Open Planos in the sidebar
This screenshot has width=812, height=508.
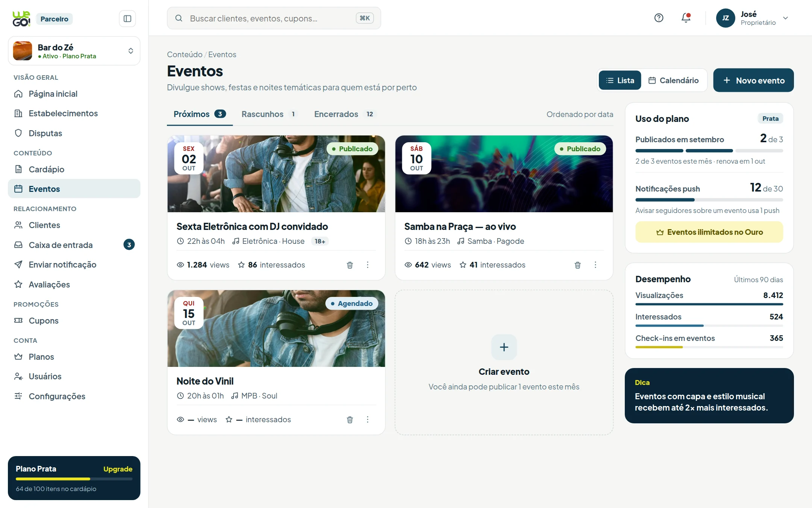[74, 357]
